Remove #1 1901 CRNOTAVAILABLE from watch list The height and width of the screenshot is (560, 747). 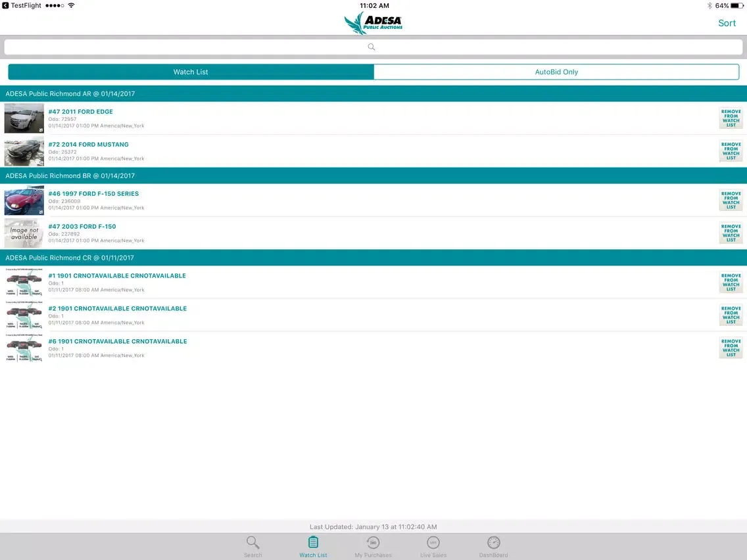point(731,282)
